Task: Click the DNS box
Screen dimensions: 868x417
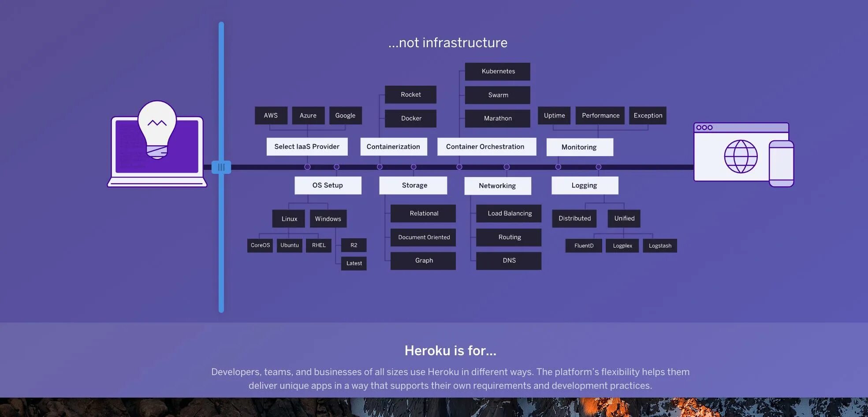Action: tap(509, 261)
